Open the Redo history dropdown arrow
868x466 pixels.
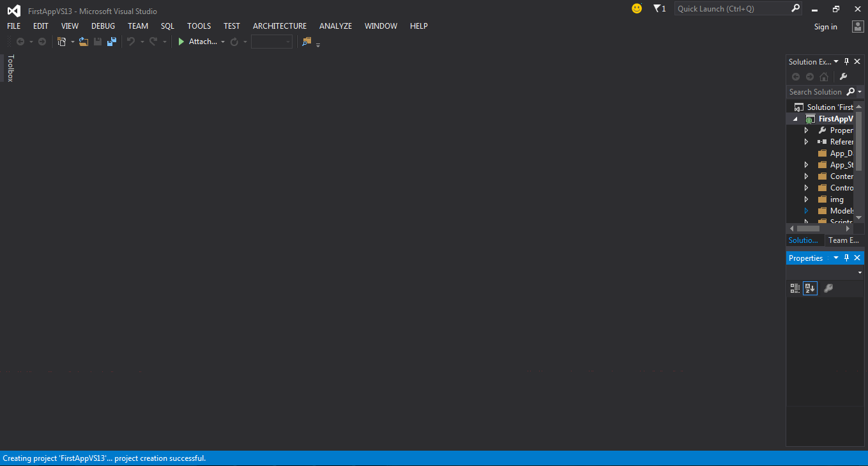pos(164,42)
